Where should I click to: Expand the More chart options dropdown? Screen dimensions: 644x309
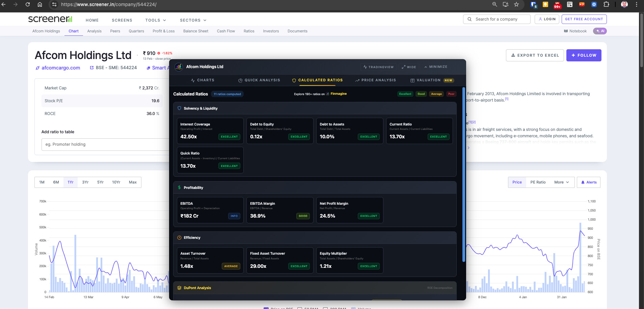click(561, 182)
